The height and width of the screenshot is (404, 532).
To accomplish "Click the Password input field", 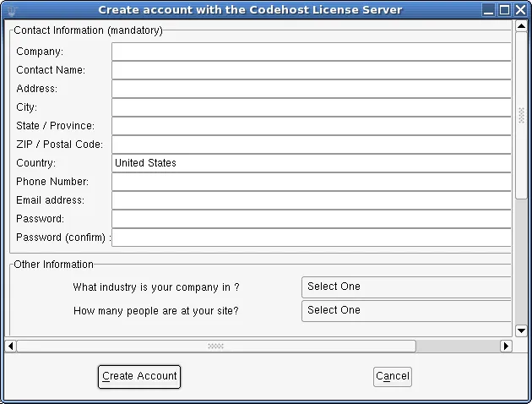I will pos(312,219).
